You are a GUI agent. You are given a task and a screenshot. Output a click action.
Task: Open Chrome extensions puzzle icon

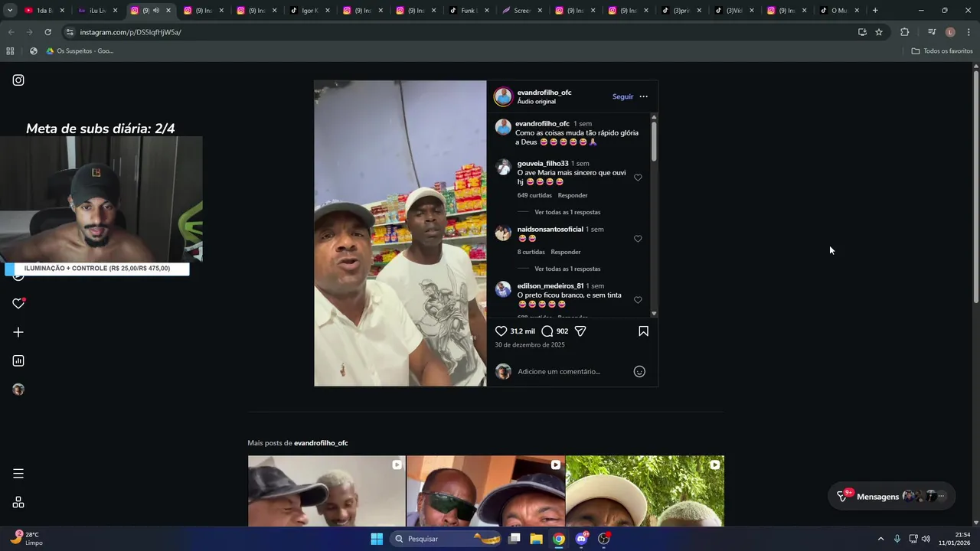click(x=904, y=32)
